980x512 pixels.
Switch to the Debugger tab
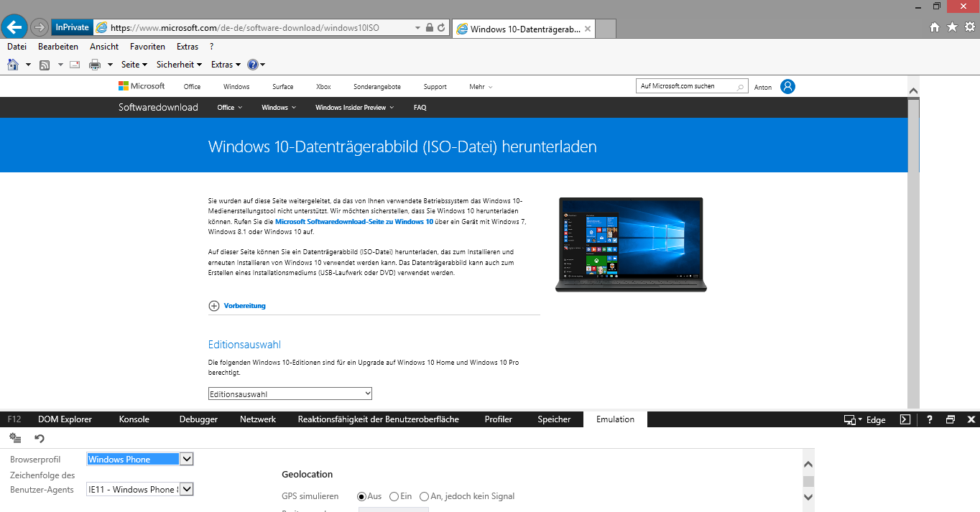tap(198, 419)
